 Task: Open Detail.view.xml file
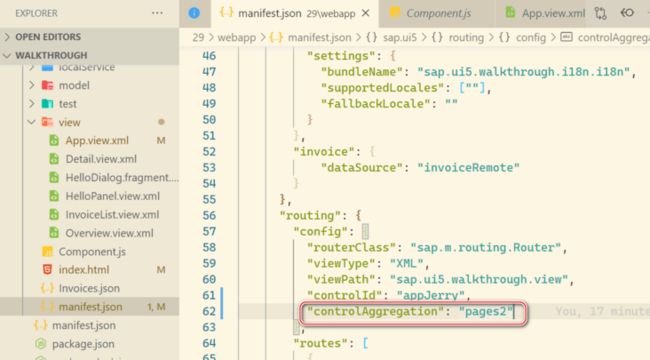pyautogui.click(x=101, y=159)
